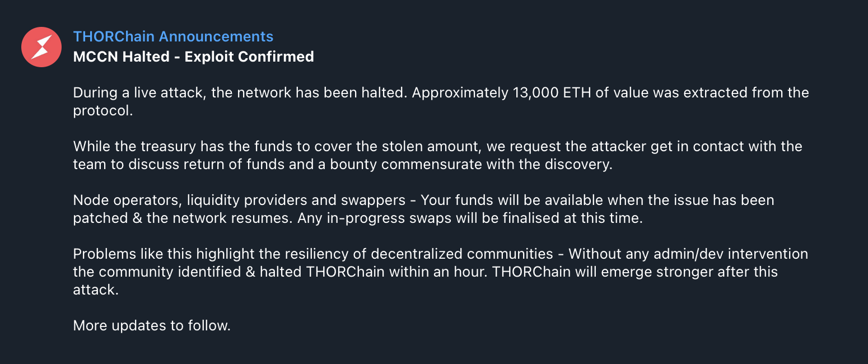This screenshot has width=868, height=364.
Task: Click the lone word 'attack.' on its own line
Action: (x=96, y=290)
